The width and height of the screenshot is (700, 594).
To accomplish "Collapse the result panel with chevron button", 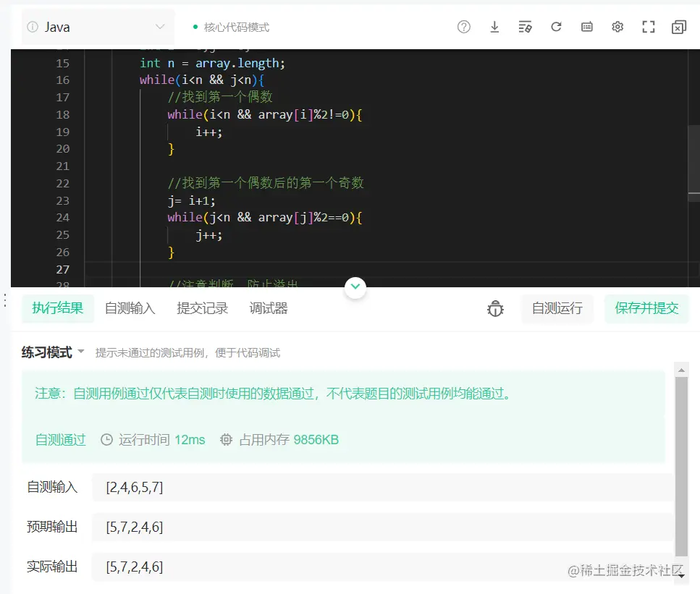I will click(x=355, y=287).
